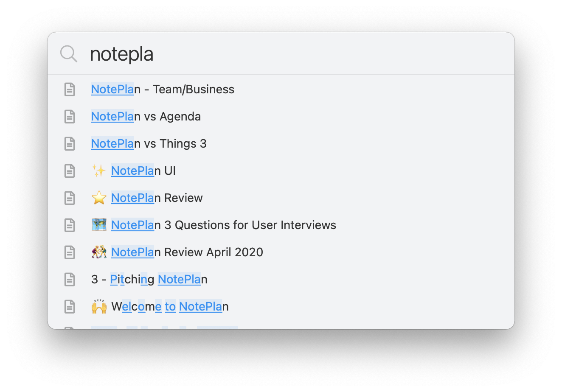Click the document icon beside NotePlan UI

click(x=70, y=171)
